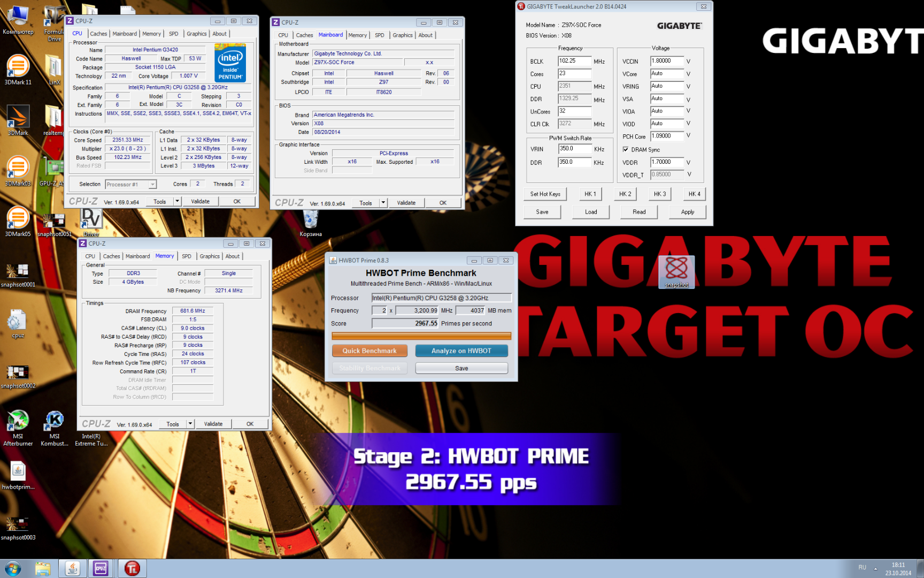
Task: Launch MSI Kombustor from desktop
Action: point(55,428)
